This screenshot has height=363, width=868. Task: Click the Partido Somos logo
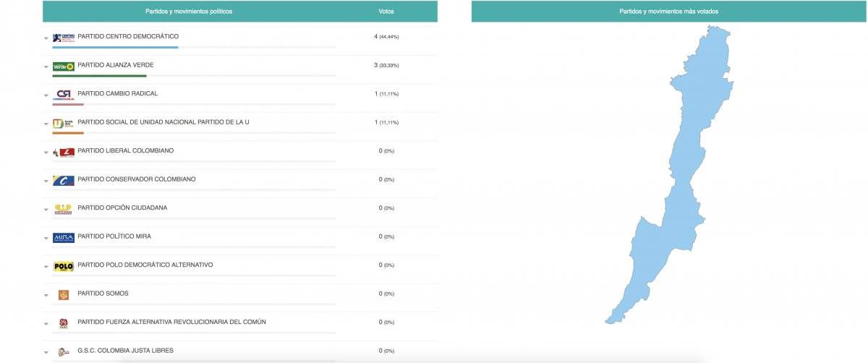pyautogui.click(x=64, y=294)
